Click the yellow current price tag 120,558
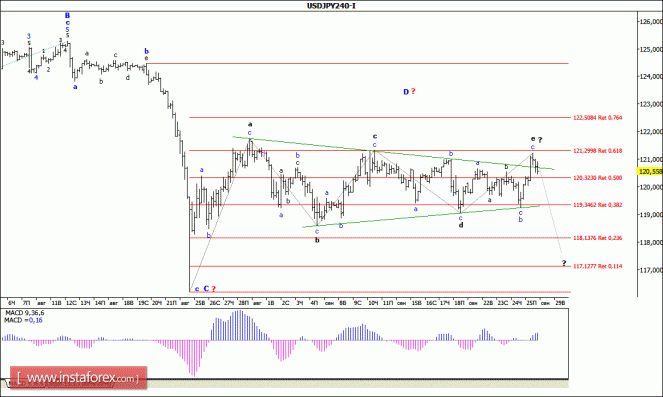Viewport: 663px width, 397px height. click(650, 171)
